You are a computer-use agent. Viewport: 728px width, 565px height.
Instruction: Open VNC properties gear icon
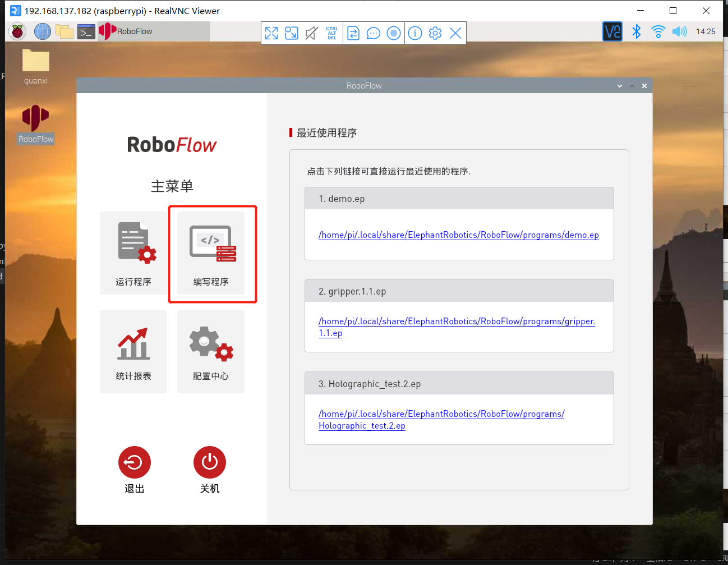click(x=435, y=33)
